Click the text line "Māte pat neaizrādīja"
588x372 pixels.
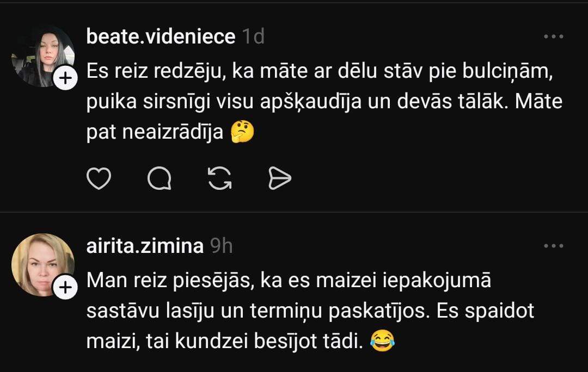coord(155,133)
